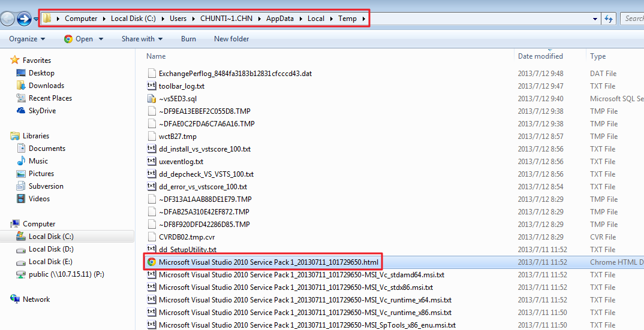
Task: Click the Chrome icon on Open button
Action: [x=68, y=39]
